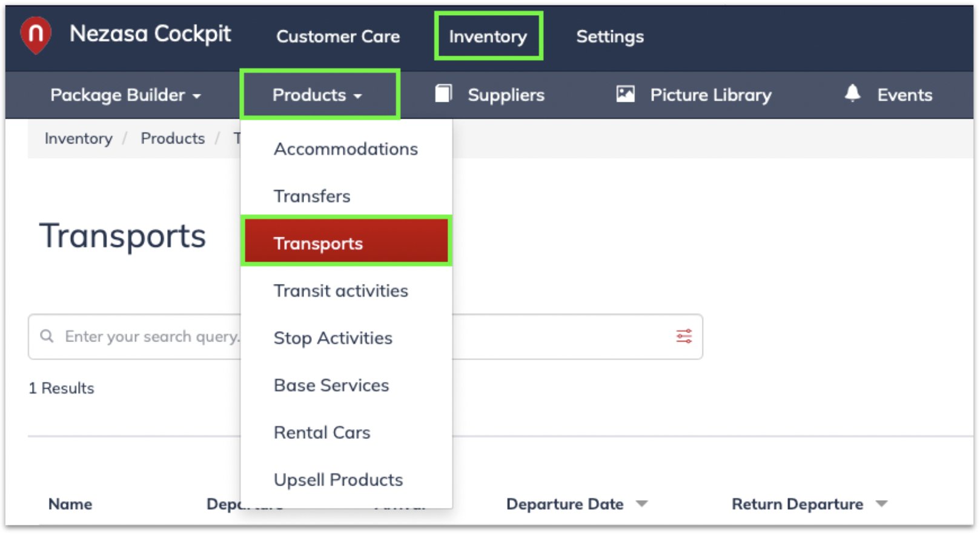Select Accommodations from Products menu
The width and height of the screenshot is (980, 534).
point(345,149)
